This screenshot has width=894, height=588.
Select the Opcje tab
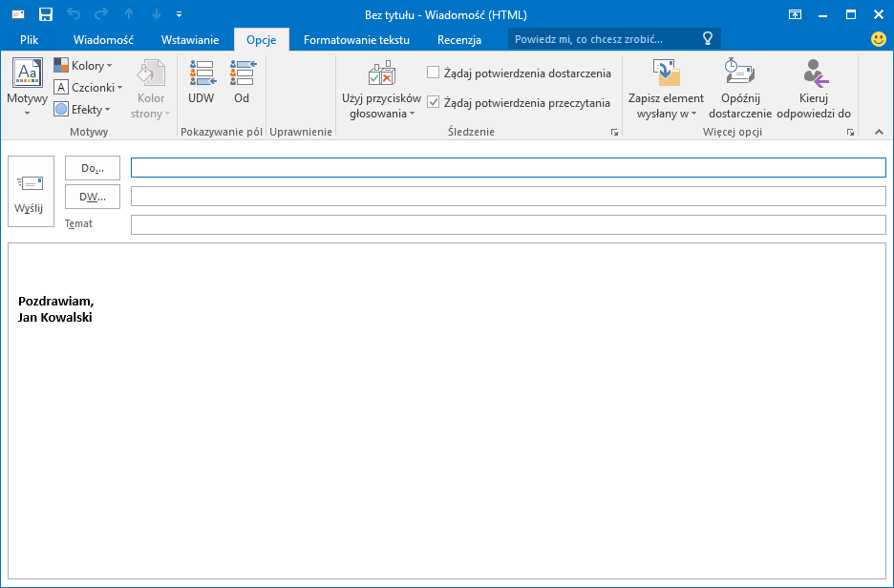click(x=261, y=40)
